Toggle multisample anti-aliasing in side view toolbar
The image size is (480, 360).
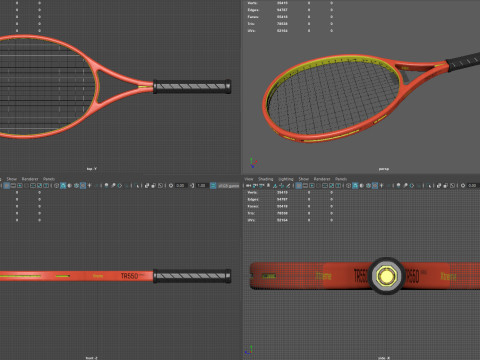[412, 185]
